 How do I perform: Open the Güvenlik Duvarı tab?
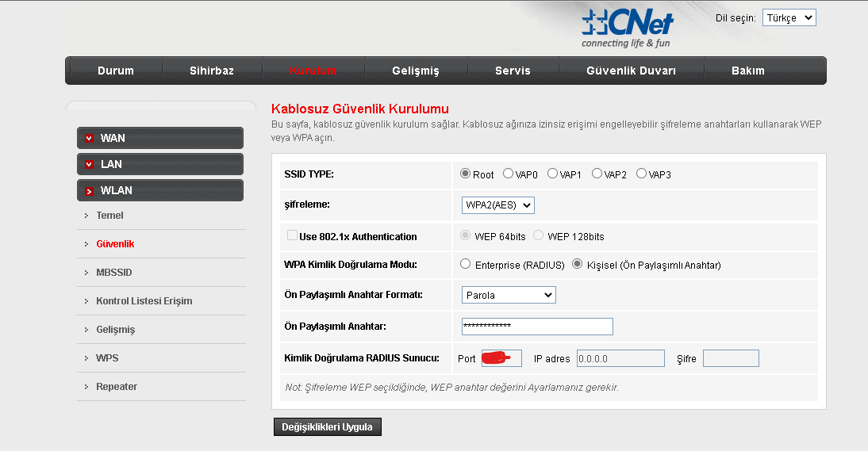[631, 71]
